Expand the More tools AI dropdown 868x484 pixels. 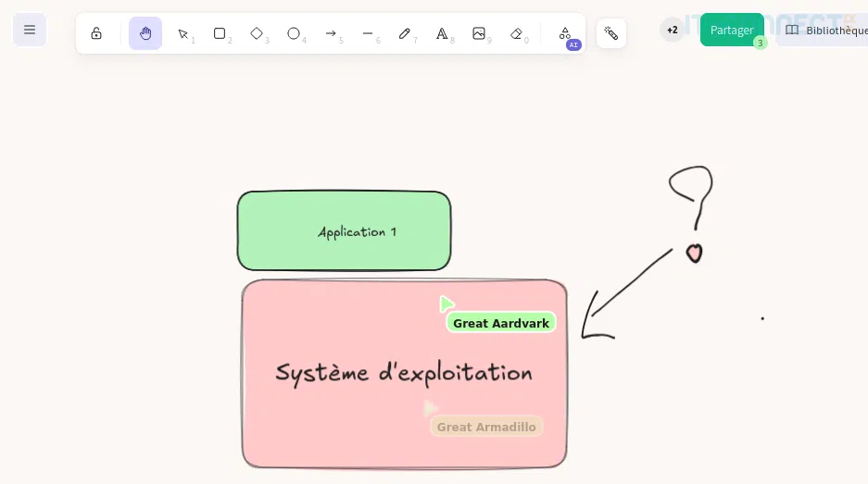[565, 33]
